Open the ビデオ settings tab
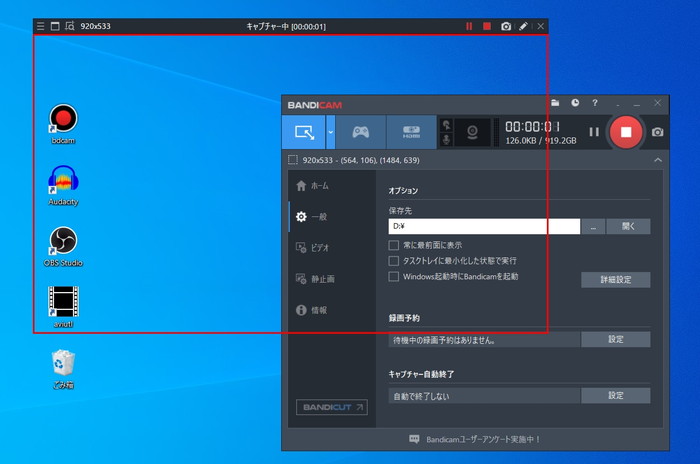This screenshot has width=700, height=464. pos(333,248)
